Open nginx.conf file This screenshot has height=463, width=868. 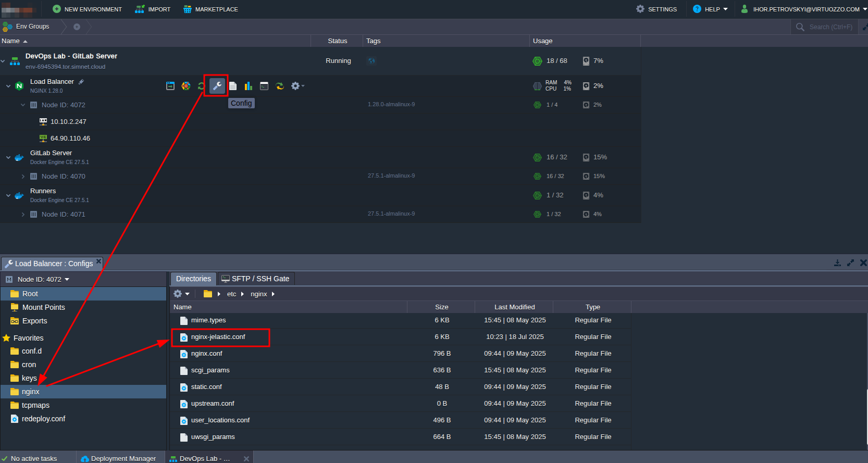(x=206, y=354)
